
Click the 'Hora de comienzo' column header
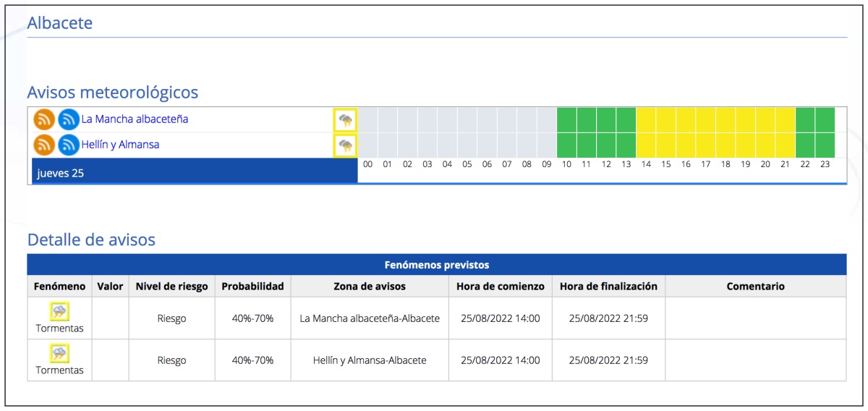500,287
